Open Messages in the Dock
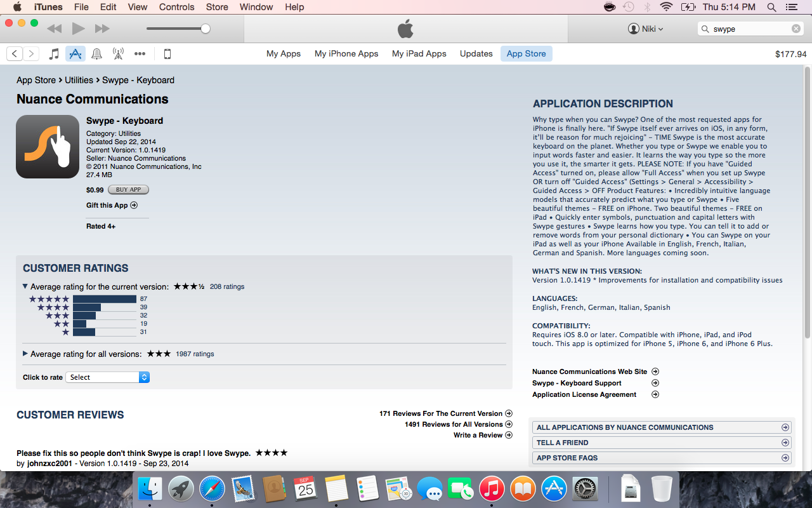812x508 pixels. [430, 489]
